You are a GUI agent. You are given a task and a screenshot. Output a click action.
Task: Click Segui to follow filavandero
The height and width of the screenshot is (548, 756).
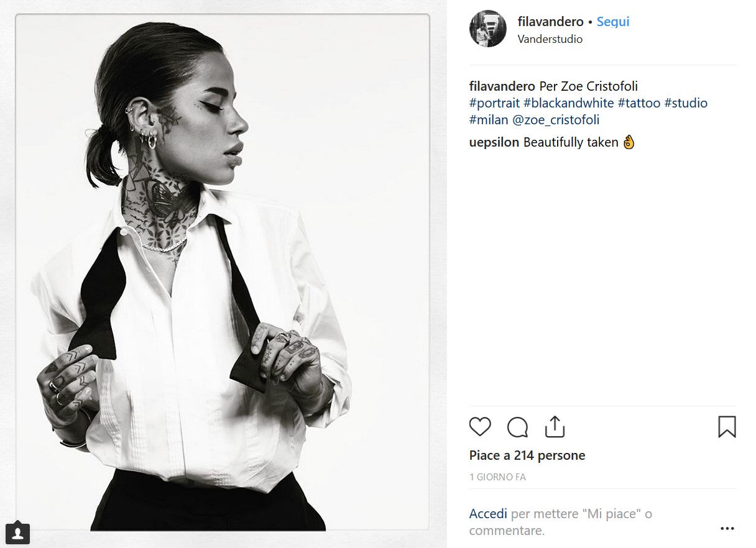tap(613, 21)
